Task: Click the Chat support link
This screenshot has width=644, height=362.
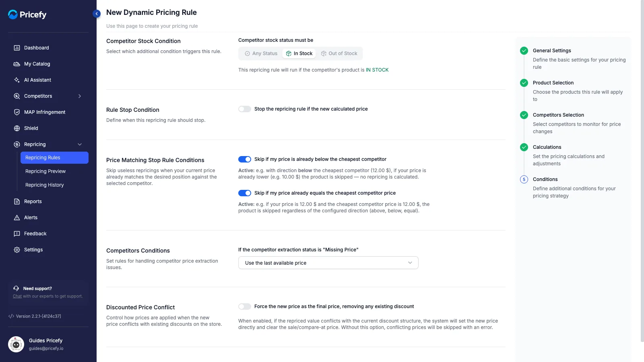Action: pyautogui.click(x=17, y=296)
